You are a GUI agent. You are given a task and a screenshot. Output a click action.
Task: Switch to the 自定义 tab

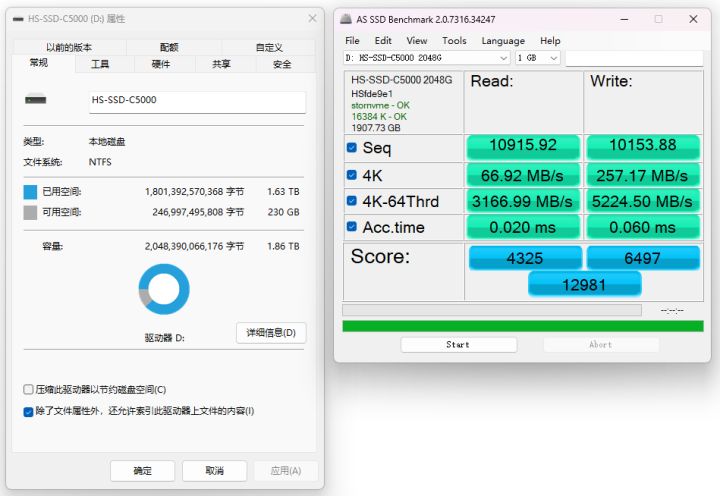tap(269, 47)
